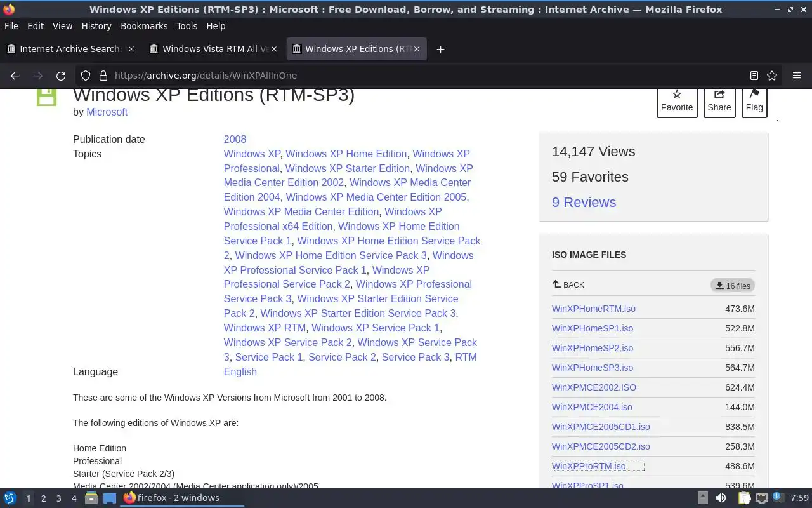Click the volume speaker tray icon
Screen dimensions: 812x508
pos(721,498)
